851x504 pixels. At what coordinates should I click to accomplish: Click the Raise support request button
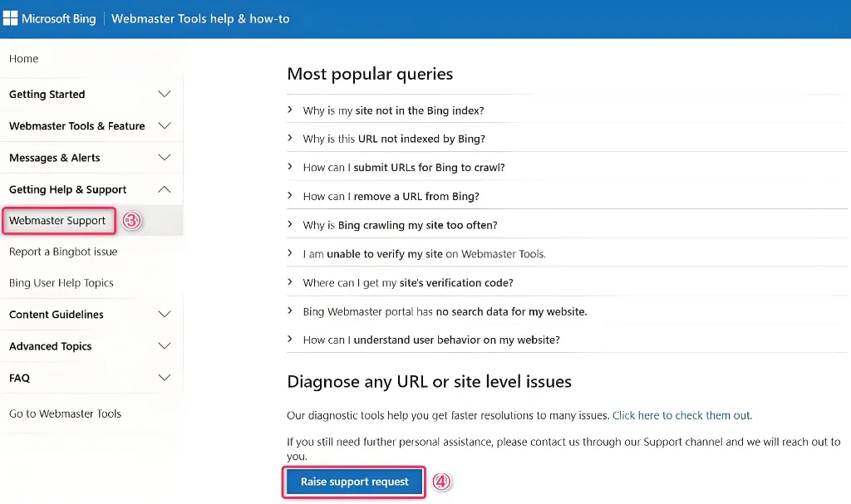pos(355,482)
